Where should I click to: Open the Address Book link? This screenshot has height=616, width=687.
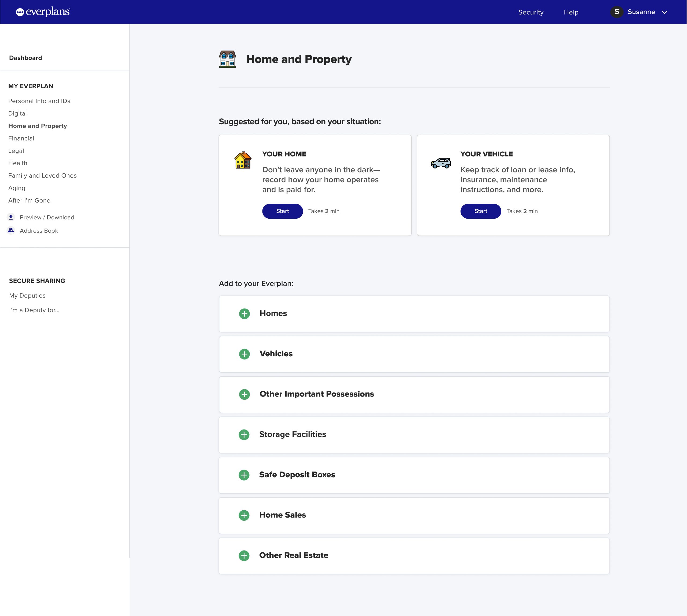point(39,230)
